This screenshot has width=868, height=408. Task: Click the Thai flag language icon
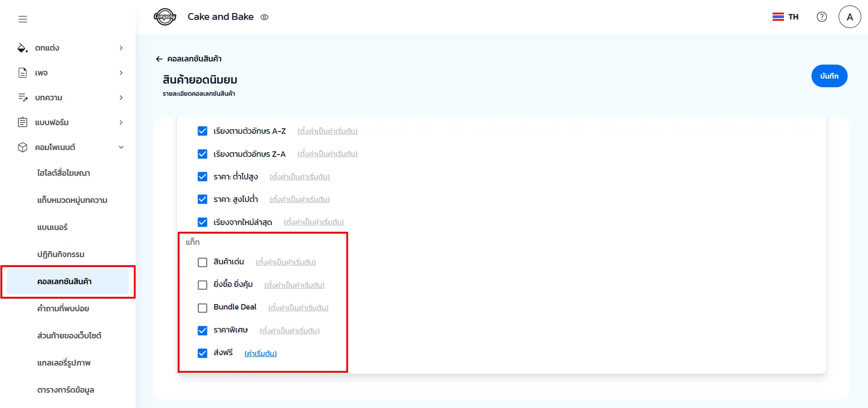click(x=778, y=17)
